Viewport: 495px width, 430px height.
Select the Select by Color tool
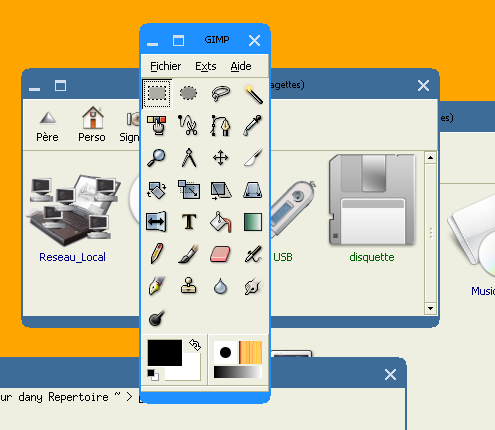click(x=156, y=125)
